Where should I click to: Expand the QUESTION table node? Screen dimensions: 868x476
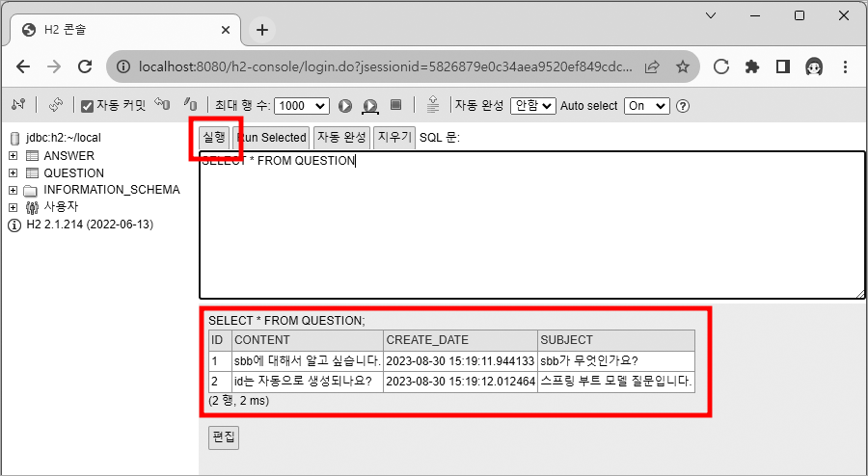coord(14,173)
